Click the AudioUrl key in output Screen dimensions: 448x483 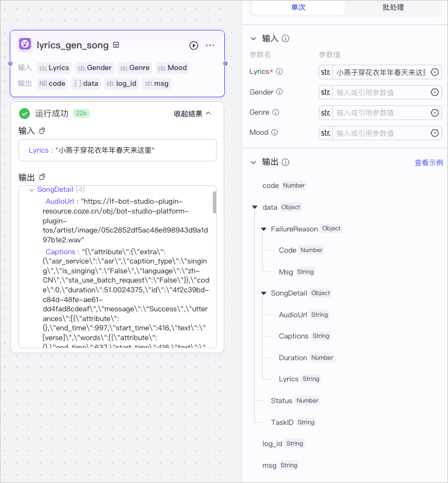pos(60,202)
